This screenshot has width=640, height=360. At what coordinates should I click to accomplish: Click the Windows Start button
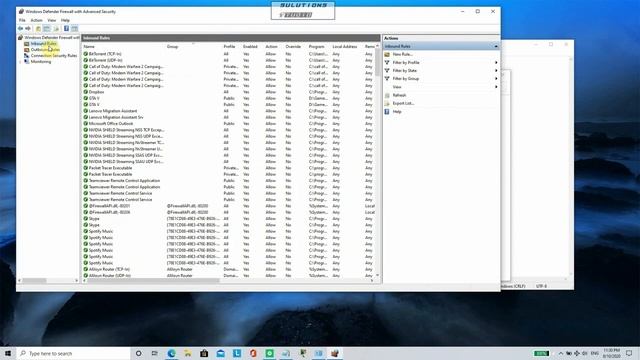point(8,353)
